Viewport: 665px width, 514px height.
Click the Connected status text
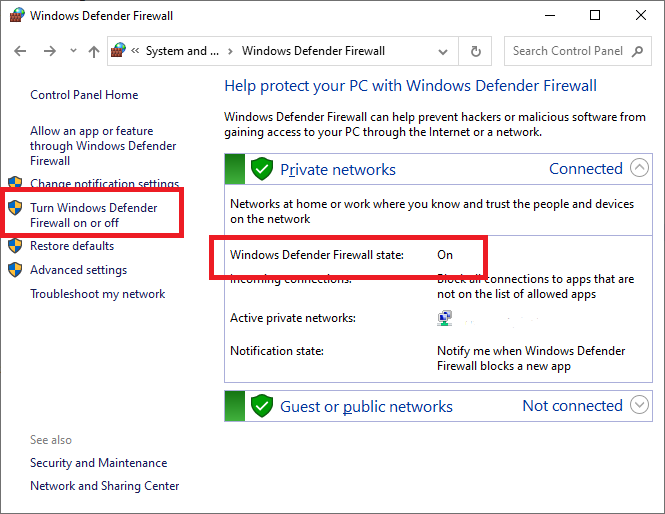[586, 168]
